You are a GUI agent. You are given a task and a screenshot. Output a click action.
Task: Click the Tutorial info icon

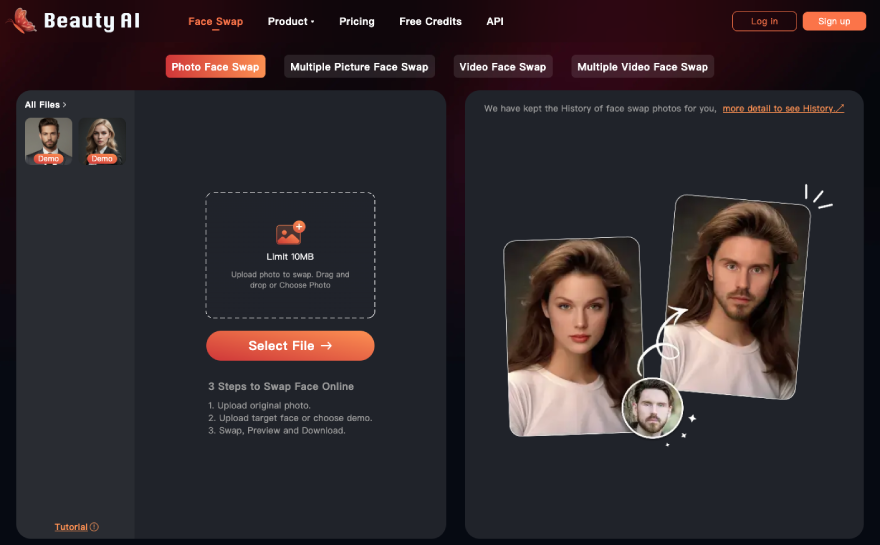(95, 527)
